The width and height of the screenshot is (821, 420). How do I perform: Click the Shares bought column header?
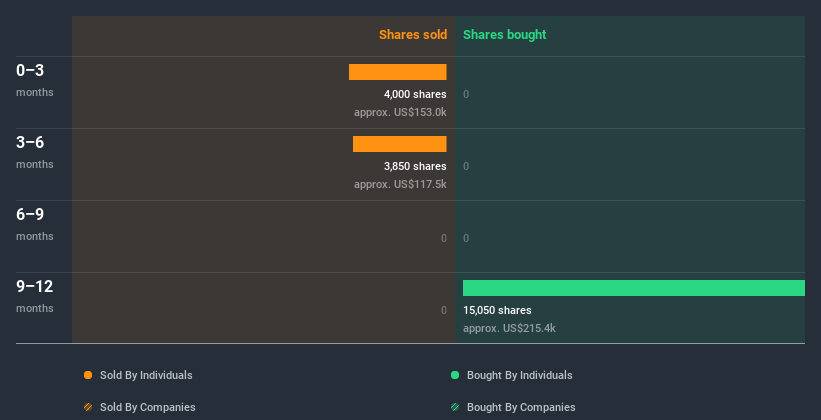click(505, 35)
